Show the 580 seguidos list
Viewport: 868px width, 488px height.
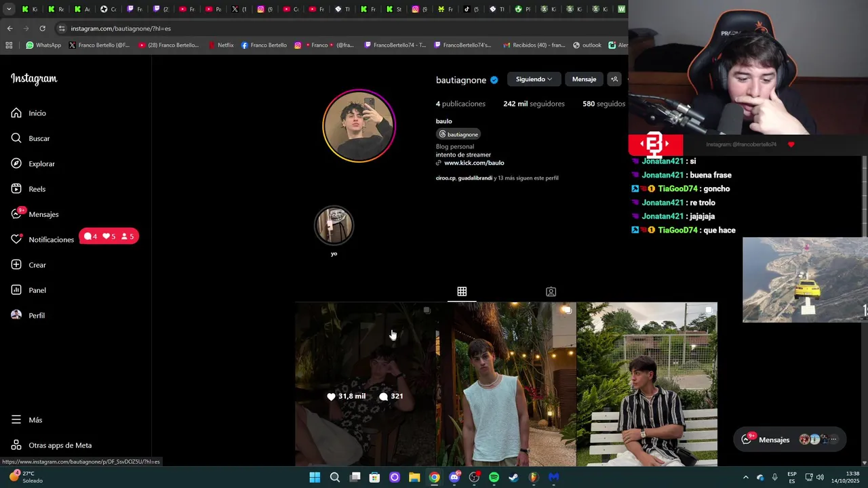pos(604,104)
